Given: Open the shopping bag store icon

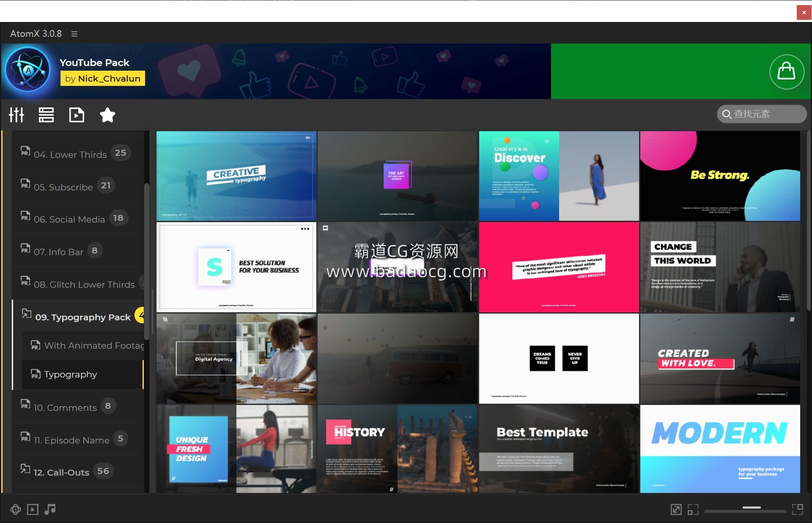Looking at the screenshot, I should tap(786, 72).
